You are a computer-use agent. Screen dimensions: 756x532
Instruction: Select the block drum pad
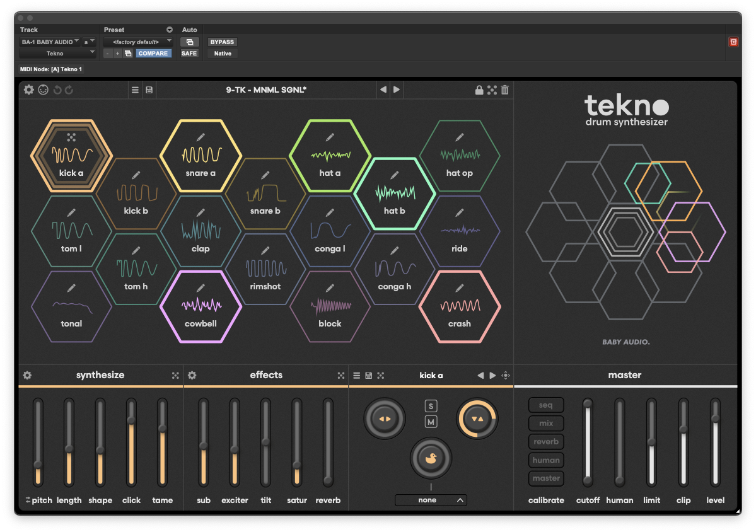click(x=330, y=307)
